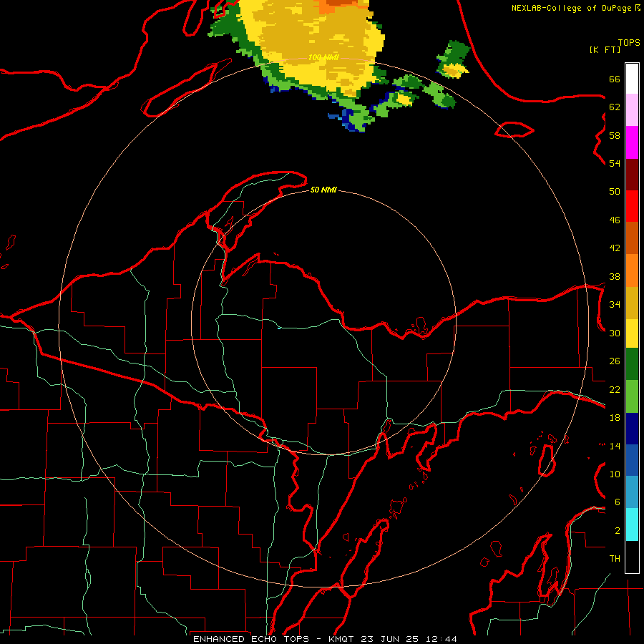Click the 6 legend value
This screenshot has height=644, width=644.
pyautogui.click(x=618, y=502)
